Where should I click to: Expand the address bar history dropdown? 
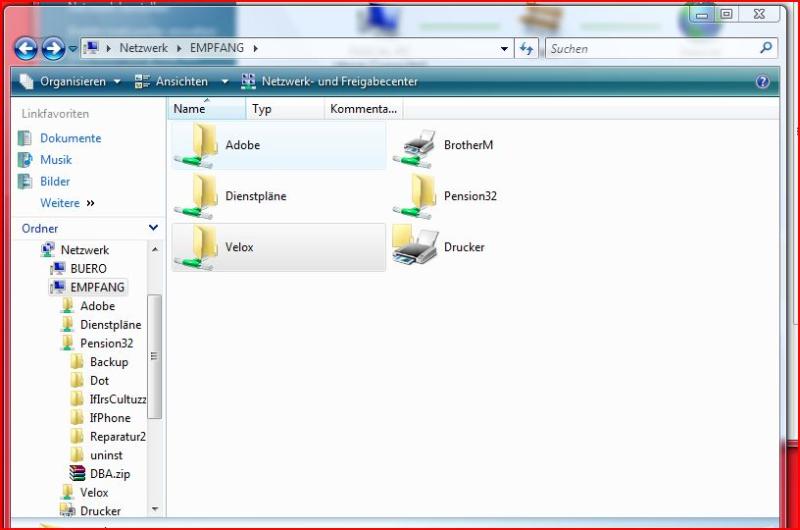coord(505,48)
